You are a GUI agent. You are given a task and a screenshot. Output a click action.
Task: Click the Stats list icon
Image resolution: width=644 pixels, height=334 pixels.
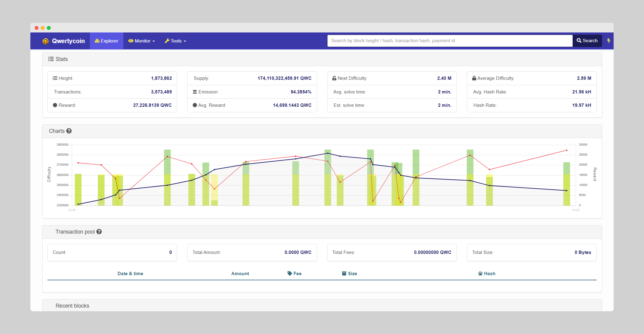coord(51,59)
